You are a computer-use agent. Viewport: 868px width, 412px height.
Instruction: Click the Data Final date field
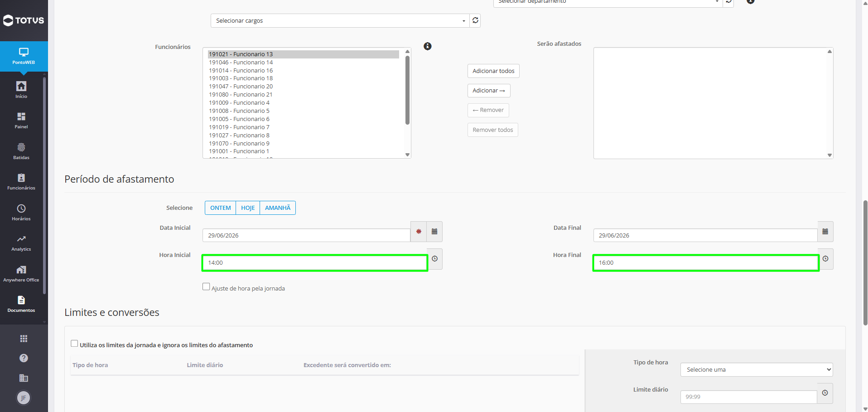pyautogui.click(x=705, y=235)
